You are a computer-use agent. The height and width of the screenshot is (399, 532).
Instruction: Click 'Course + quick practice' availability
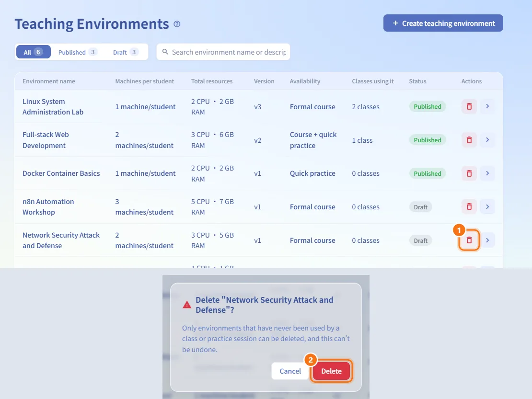(313, 140)
